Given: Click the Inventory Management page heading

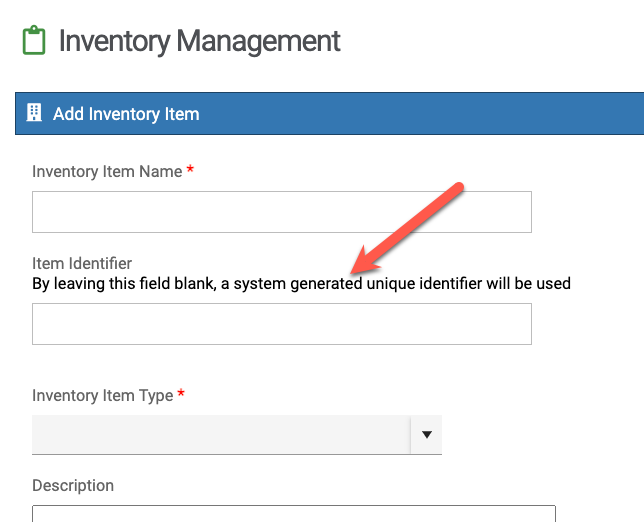Looking at the screenshot, I should pyautogui.click(x=199, y=41).
